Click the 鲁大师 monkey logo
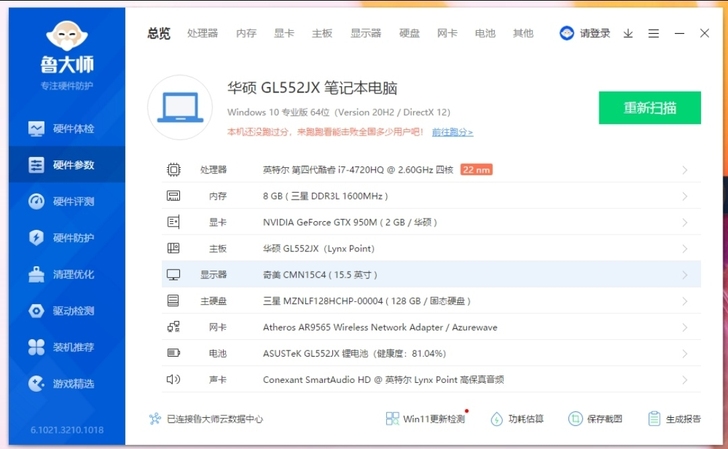Screen dimensions: 728x449 67,35
